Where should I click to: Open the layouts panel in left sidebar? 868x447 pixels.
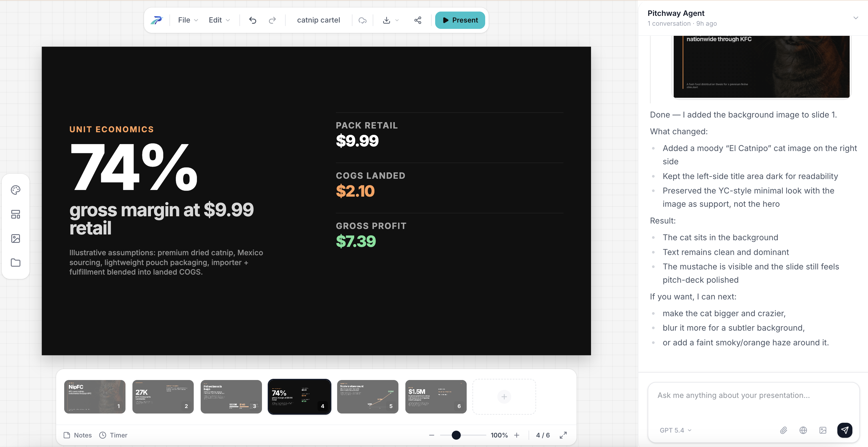16,214
